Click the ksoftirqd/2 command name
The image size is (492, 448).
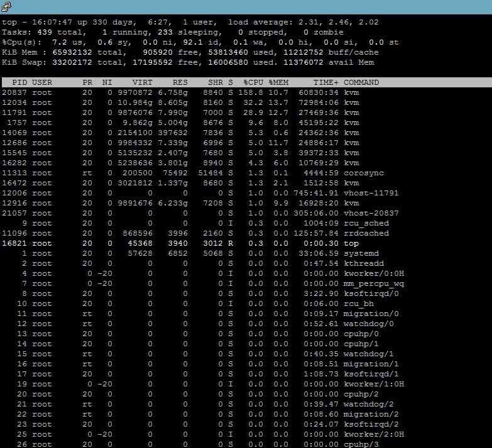pyautogui.click(x=371, y=424)
